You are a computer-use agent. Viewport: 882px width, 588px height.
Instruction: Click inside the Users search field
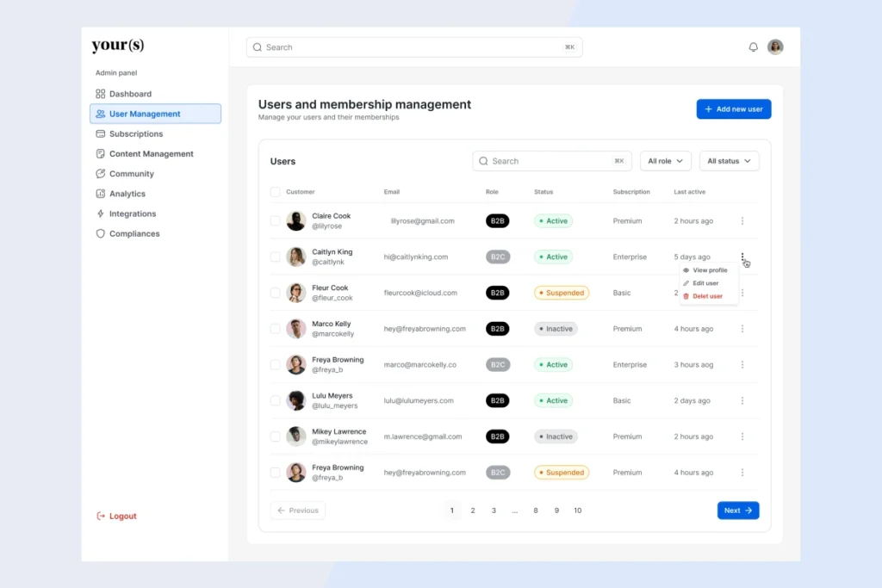(x=551, y=160)
